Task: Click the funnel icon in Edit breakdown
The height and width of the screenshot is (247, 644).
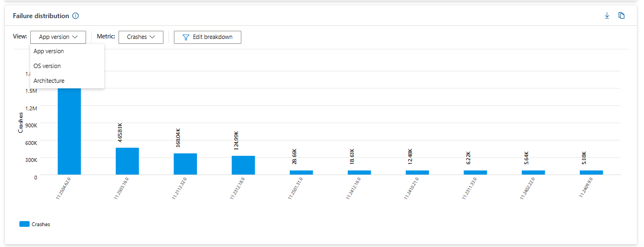Action: pos(185,37)
